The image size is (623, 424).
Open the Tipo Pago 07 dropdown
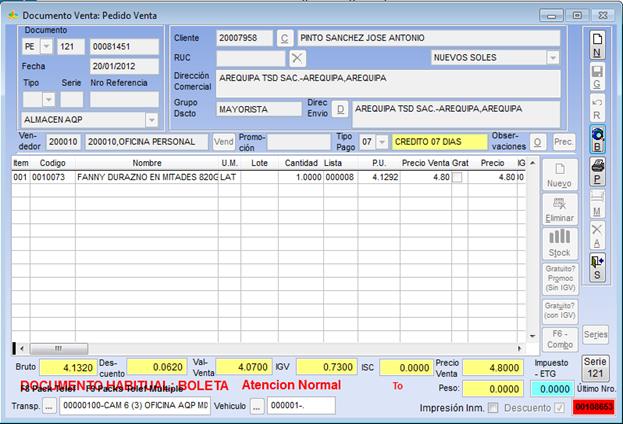(x=381, y=142)
